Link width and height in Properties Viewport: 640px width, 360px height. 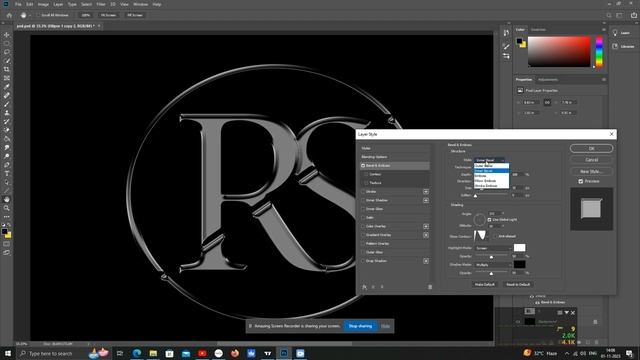(547, 102)
